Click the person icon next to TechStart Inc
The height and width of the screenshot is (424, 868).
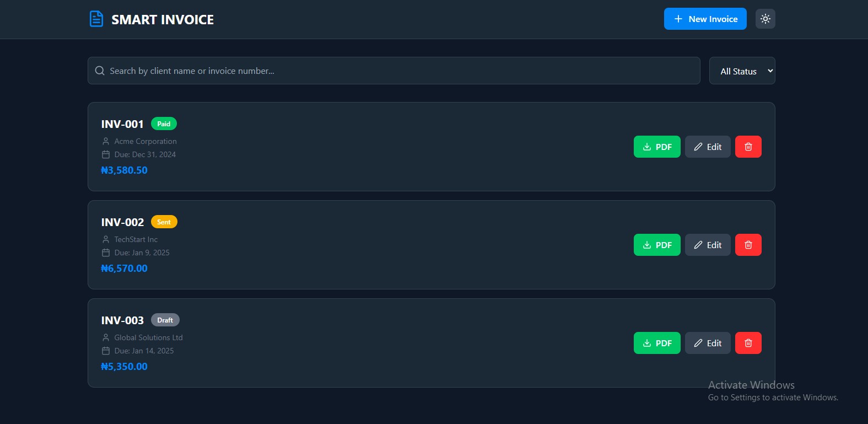pyautogui.click(x=106, y=240)
